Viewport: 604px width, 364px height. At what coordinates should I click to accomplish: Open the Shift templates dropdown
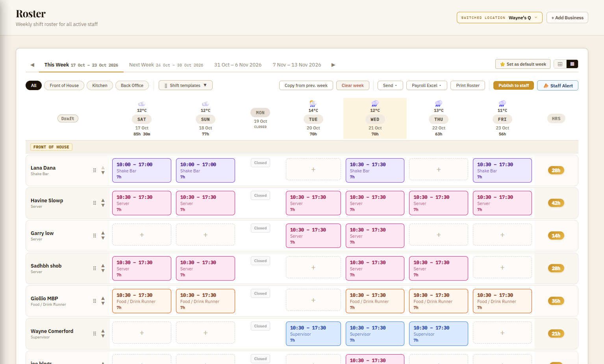tap(185, 85)
